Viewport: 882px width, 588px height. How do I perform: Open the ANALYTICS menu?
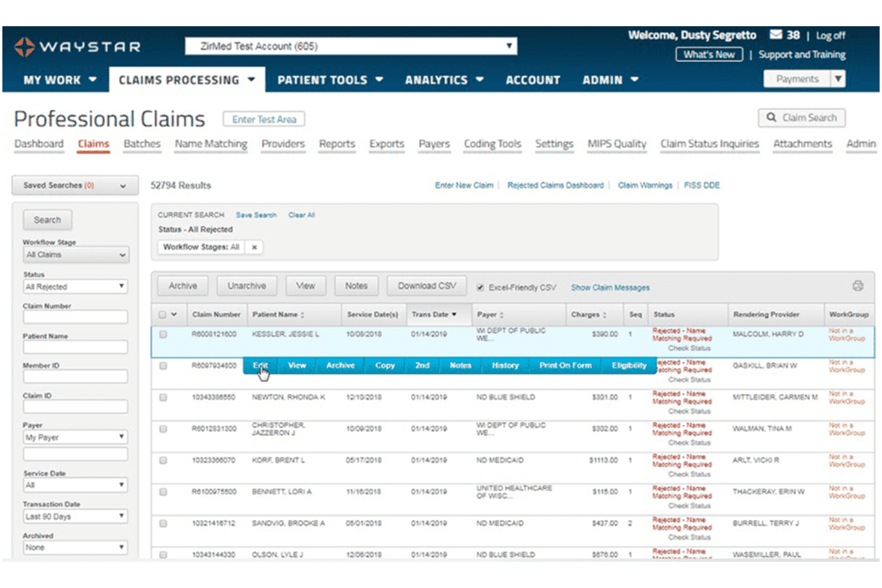(x=445, y=80)
